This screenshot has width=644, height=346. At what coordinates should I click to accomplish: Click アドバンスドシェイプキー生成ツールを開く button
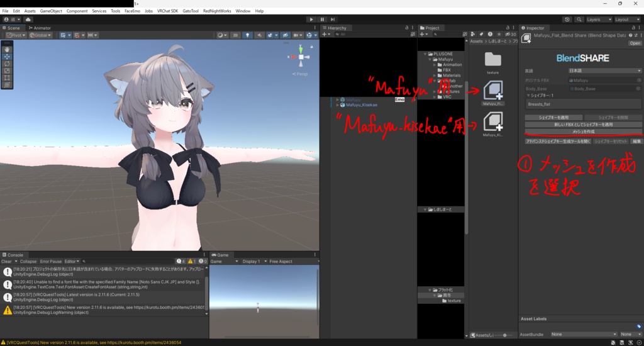pyautogui.click(x=558, y=142)
